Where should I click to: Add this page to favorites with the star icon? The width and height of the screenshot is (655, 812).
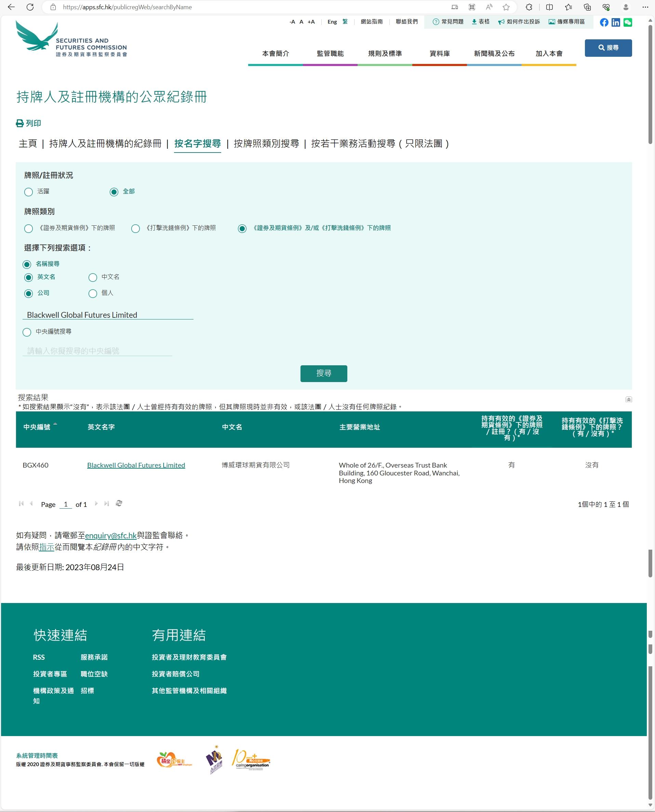point(506,7)
